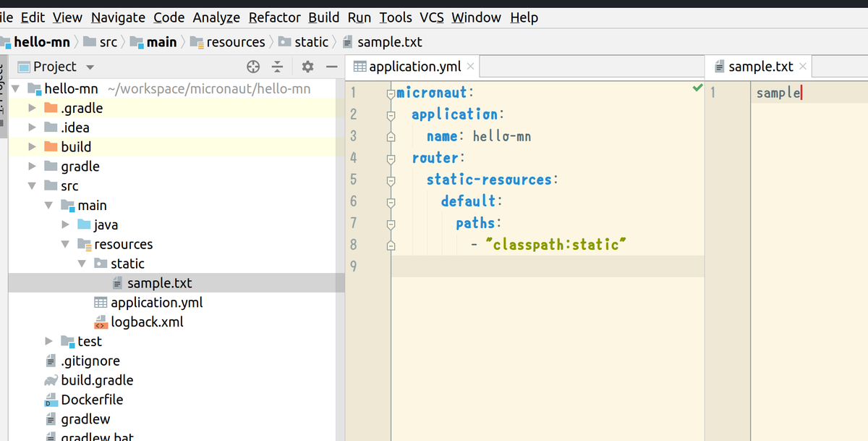Select the .gradle folder icon

[x=51, y=109]
